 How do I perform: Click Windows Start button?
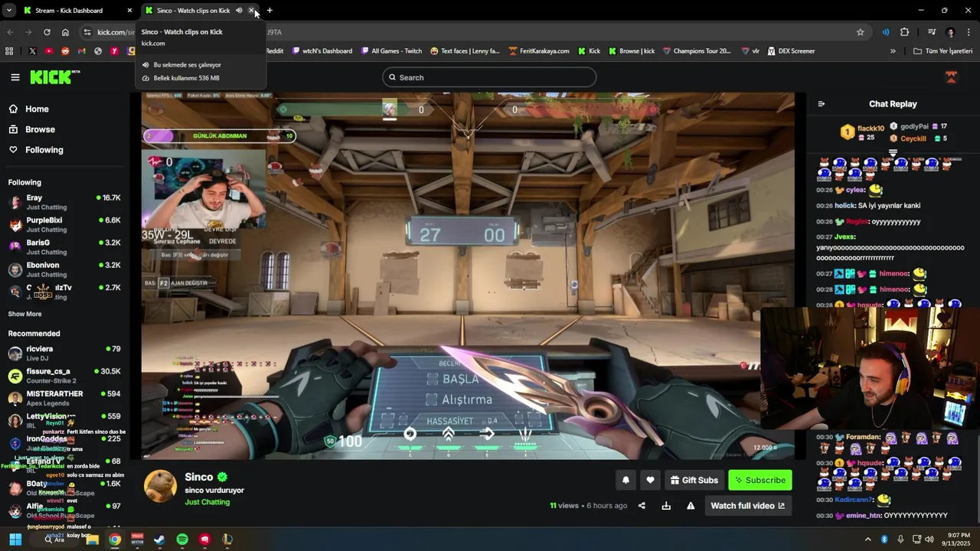tap(15, 540)
